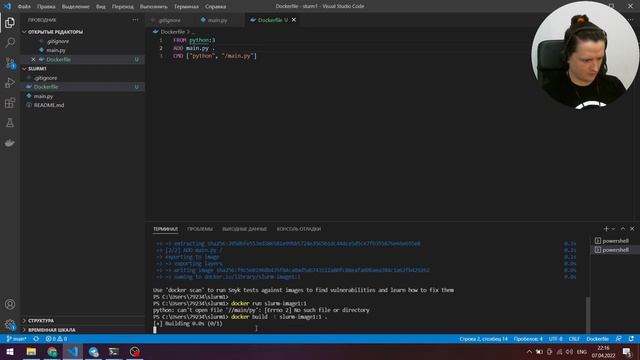This screenshot has height=360, width=640.
Task: Open the Extensions view
Action: (x=10, y=103)
